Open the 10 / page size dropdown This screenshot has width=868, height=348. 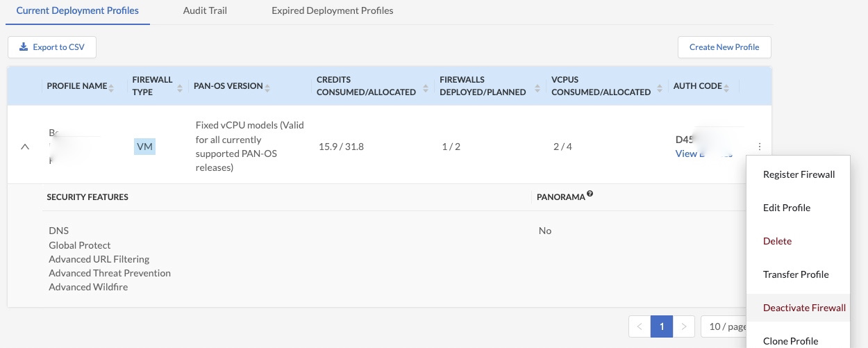point(726,326)
